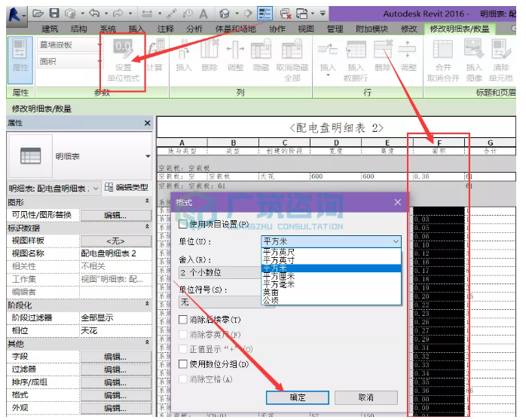Image resolution: width=526 pixels, height=420 pixels.
Task: Choose 平方厘米 from unit list
Action: (331, 276)
